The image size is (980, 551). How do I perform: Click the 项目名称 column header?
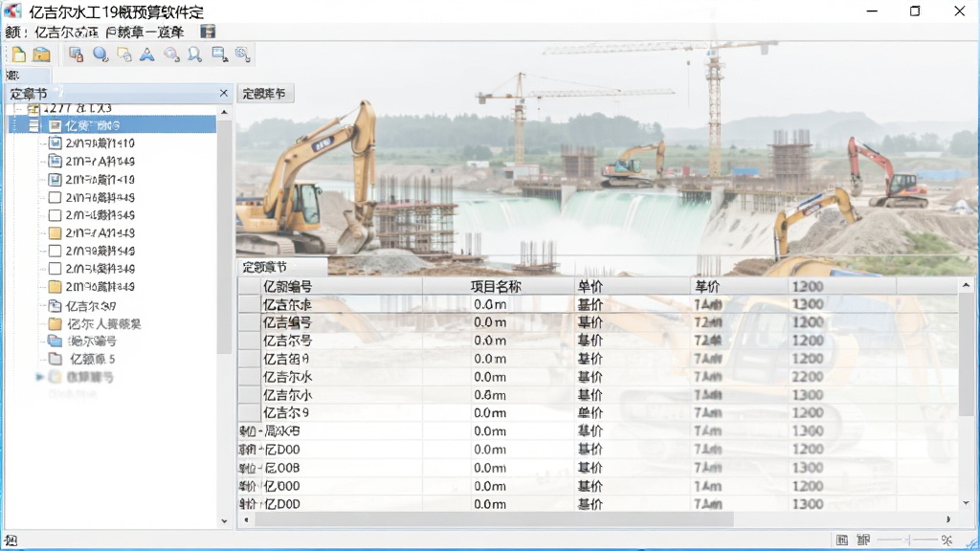pos(497,287)
